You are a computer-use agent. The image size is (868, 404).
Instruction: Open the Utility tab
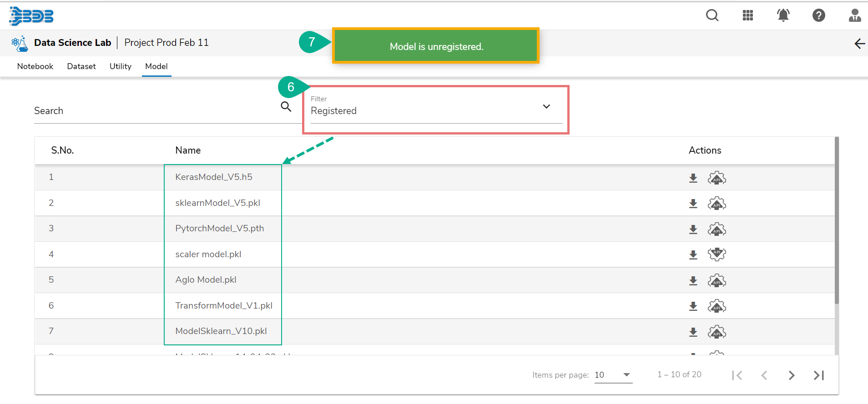point(121,66)
